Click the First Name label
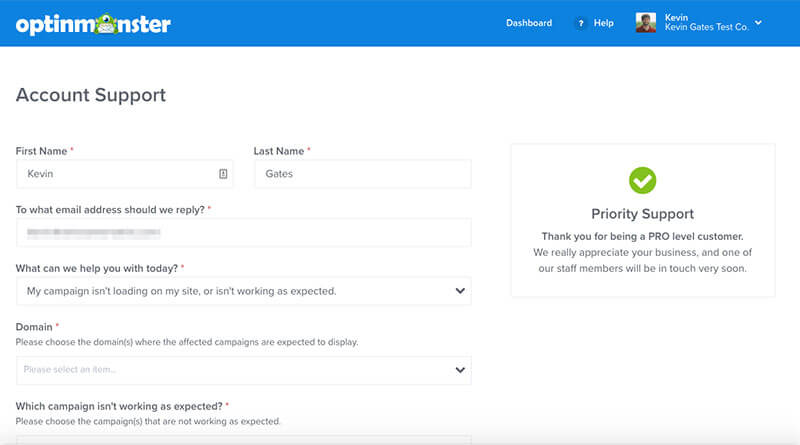This screenshot has height=445, width=800. [x=41, y=151]
